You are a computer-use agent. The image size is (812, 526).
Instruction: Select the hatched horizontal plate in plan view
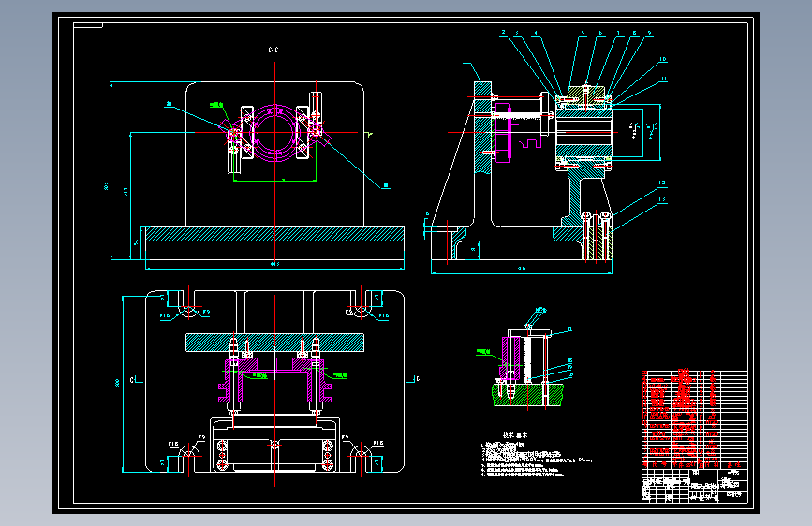coord(275,343)
